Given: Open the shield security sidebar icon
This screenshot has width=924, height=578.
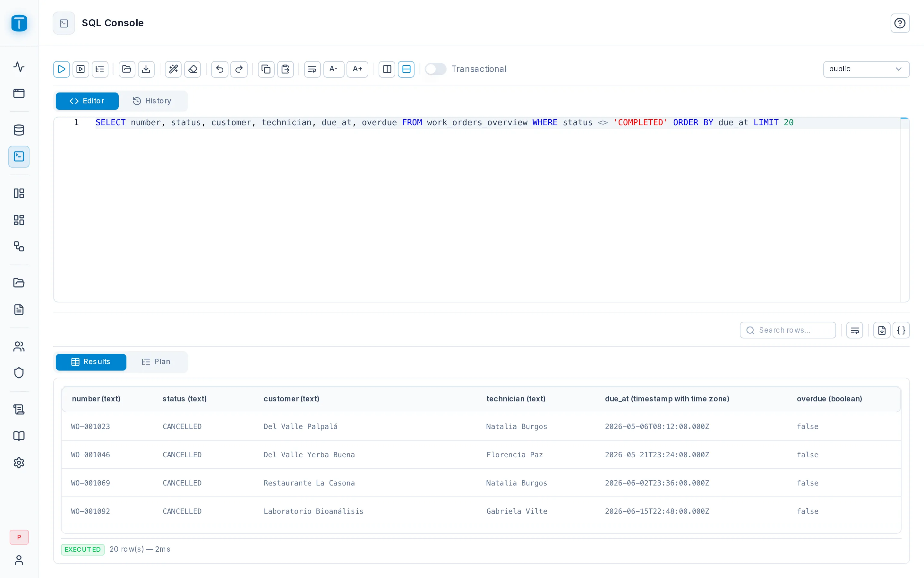Looking at the screenshot, I should pos(19,373).
